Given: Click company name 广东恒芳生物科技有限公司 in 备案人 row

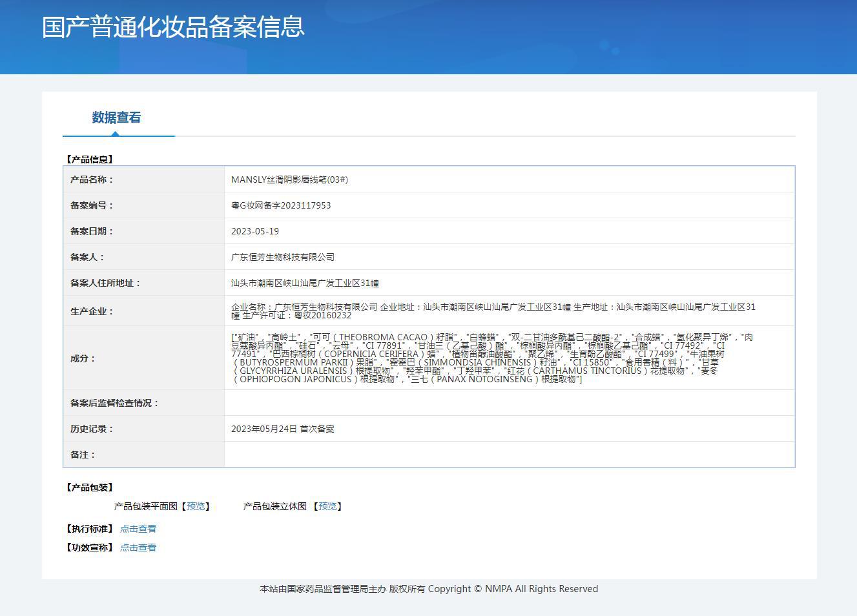Looking at the screenshot, I should click(283, 257).
